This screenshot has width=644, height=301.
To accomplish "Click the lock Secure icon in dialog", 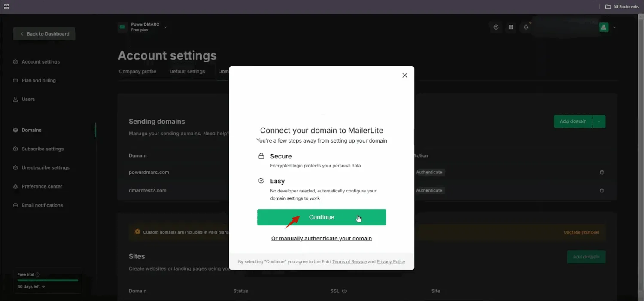I will [x=261, y=156].
